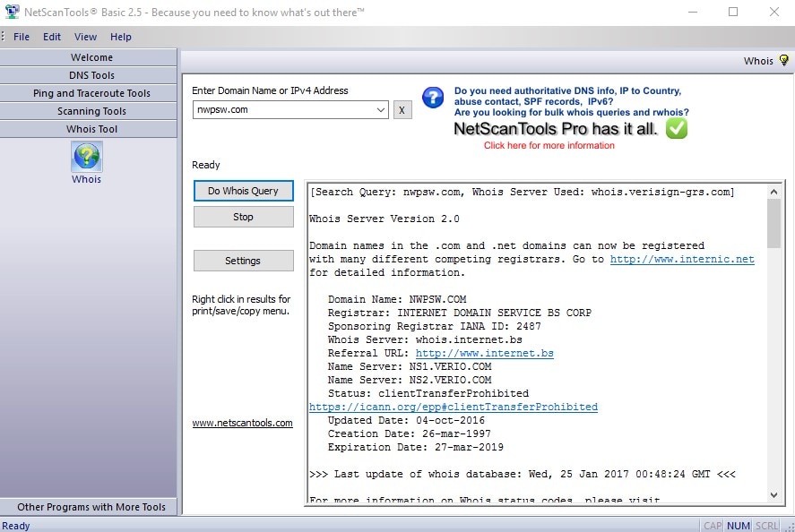Click the Registrar: INTERNET DOMAIN SERVICE BS CORP line
795x532 pixels.
tap(460, 313)
